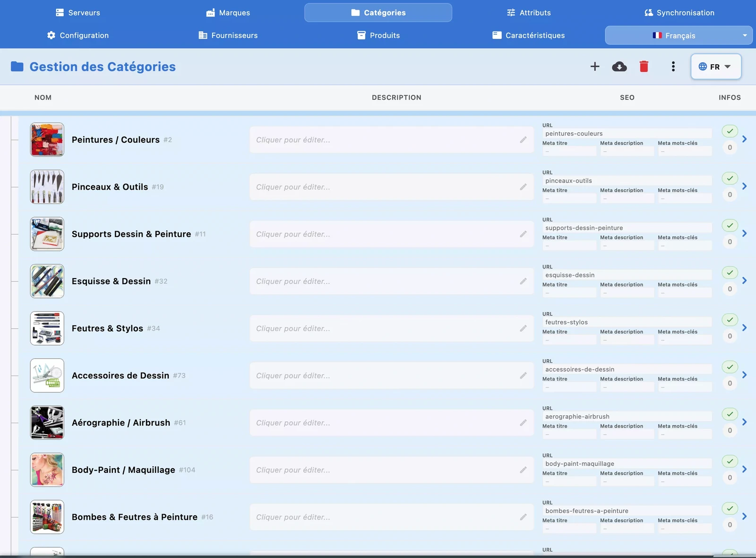Click the plus icon to add category
Viewport: 756px width, 558px height.
[595, 67]
